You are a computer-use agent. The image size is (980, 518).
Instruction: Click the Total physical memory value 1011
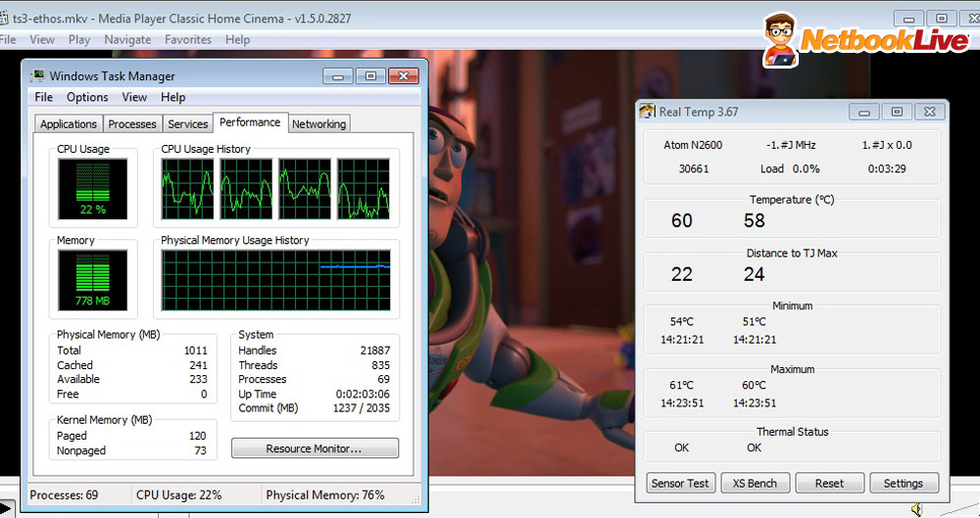click(196, 351)
